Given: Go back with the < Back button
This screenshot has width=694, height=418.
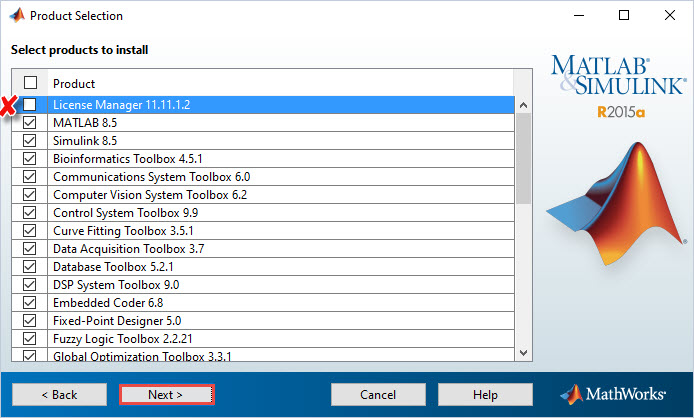Looking at the screenshot, I should click(59, 394).
